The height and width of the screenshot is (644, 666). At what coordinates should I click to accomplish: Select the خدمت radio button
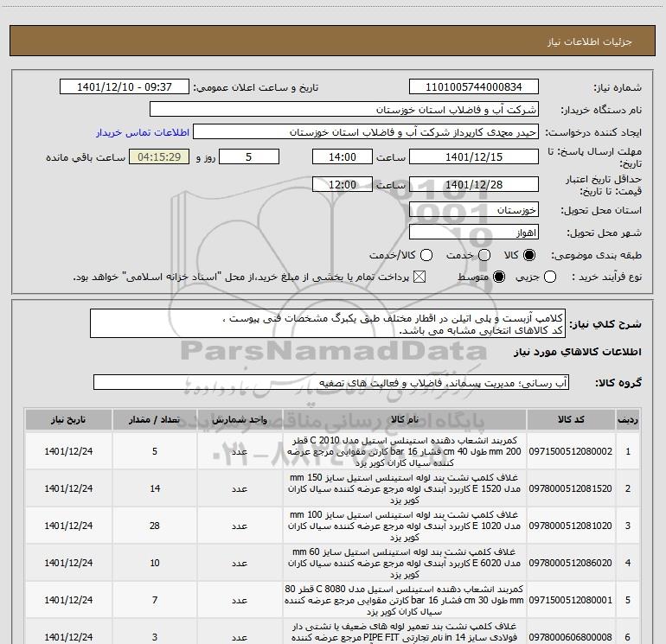pyautogui.click(x=484, y=255)
